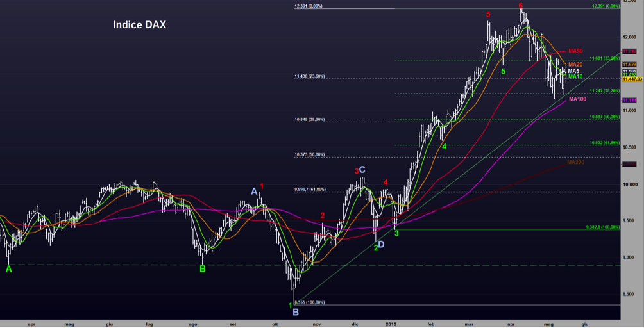Click the green "10.887 (50,00%)" Fibonacci label
Screen dimensions: 644x328
click(x=605, y=117)
